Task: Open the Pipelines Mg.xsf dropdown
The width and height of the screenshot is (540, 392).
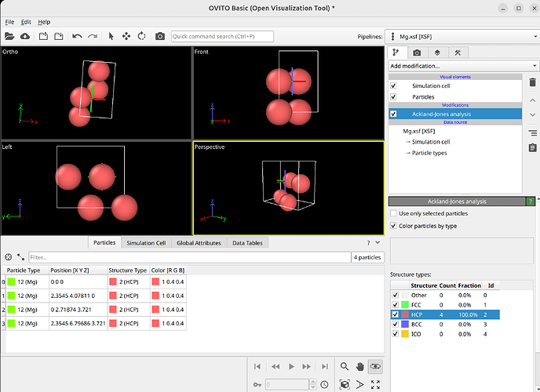Action: (462, 36)
